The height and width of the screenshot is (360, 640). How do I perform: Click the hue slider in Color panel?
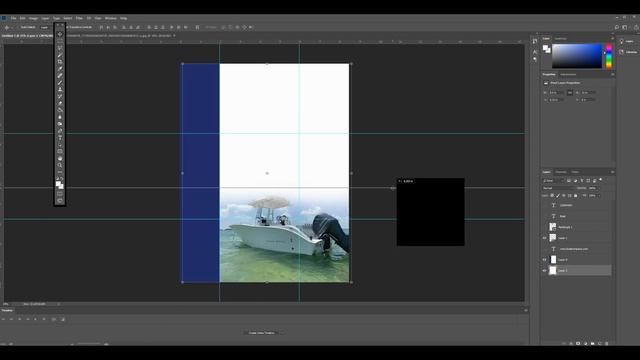pyautogui.click(x=609, y=56)
